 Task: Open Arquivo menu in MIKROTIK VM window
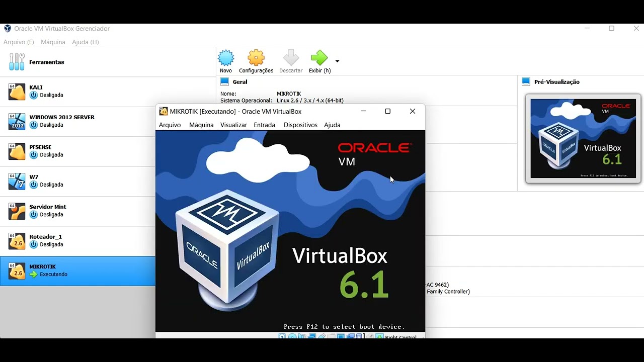click(170, 125)
